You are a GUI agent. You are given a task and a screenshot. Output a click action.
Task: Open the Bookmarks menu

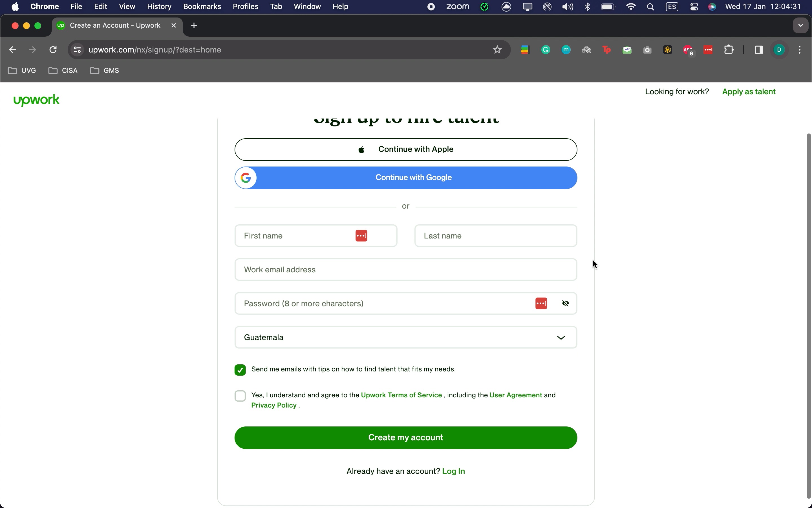(x=202, y=7)
